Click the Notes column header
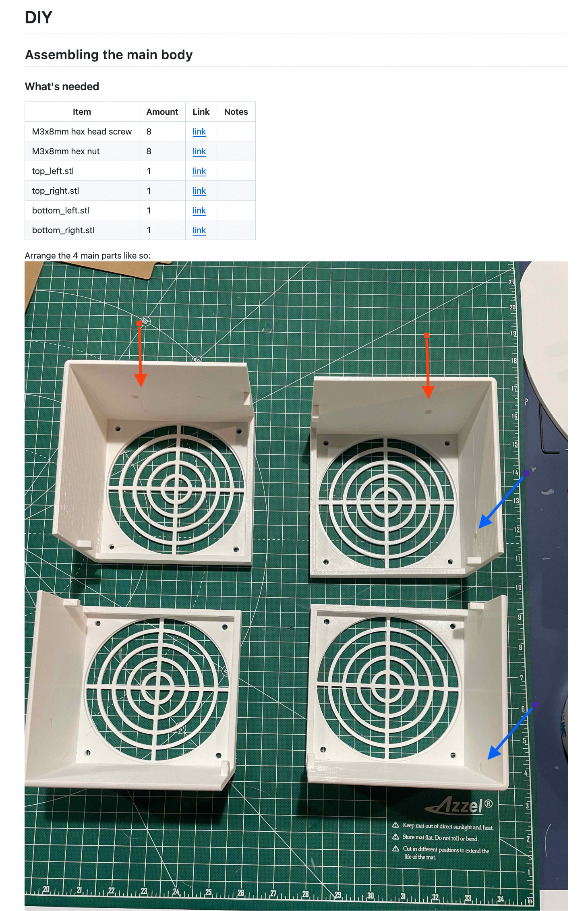 [236, 112]
